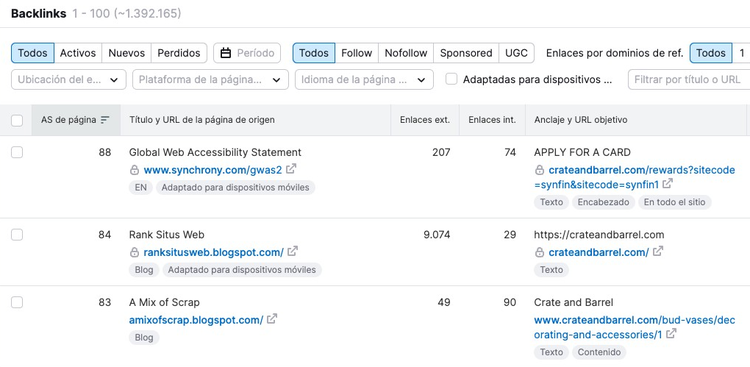Click the Enlaces ext. column header

(425, 120)
